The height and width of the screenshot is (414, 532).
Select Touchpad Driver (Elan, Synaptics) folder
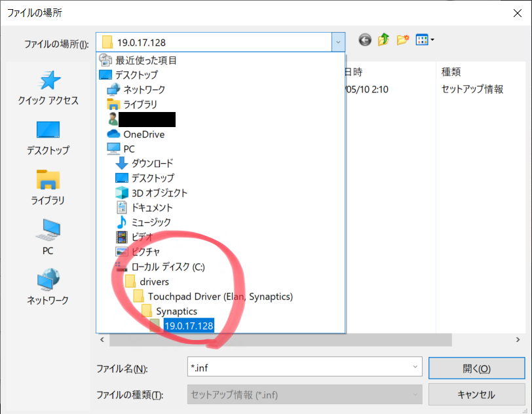click(x=219, y=296)
